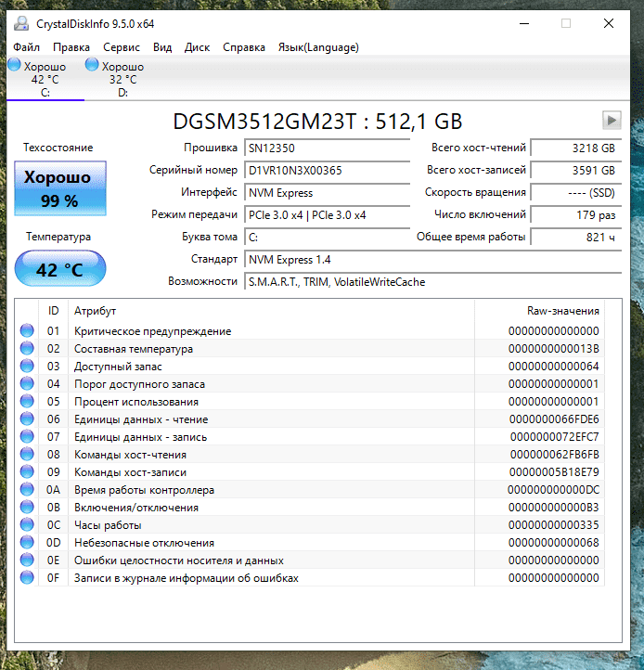644x670 pixels.
Task: Open the Файл menu
Action: pyautogui.click(x=27, y=47)
